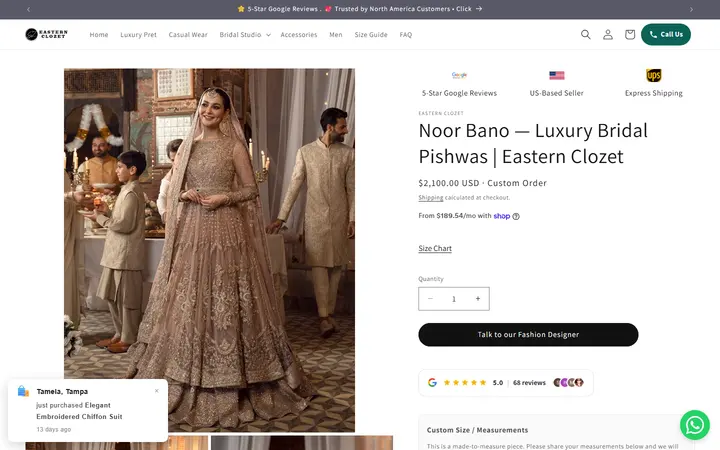
Task: Click the Google logo above 5-Star Reviews
Action: point(459,75)
